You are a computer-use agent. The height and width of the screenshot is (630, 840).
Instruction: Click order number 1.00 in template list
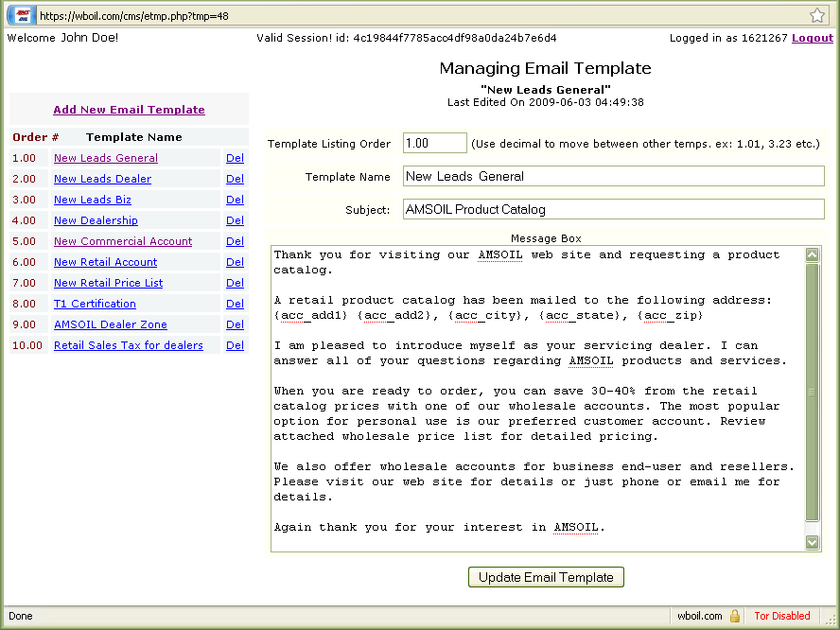point(24,159)
